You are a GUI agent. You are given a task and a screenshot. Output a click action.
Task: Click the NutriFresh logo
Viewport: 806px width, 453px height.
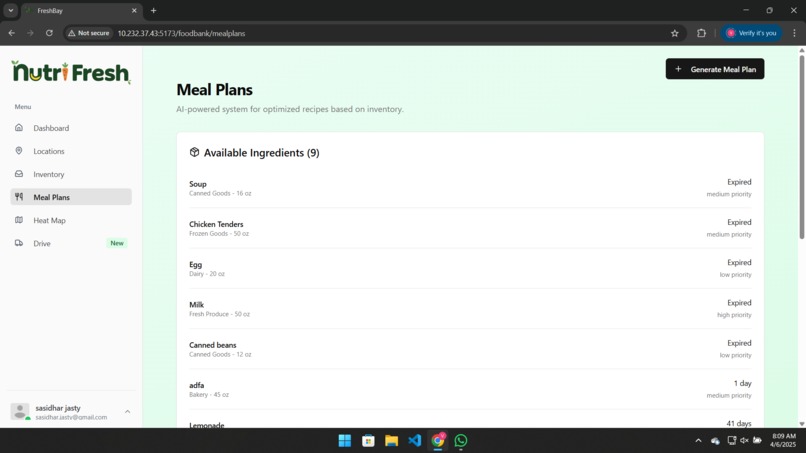(71, 72)
